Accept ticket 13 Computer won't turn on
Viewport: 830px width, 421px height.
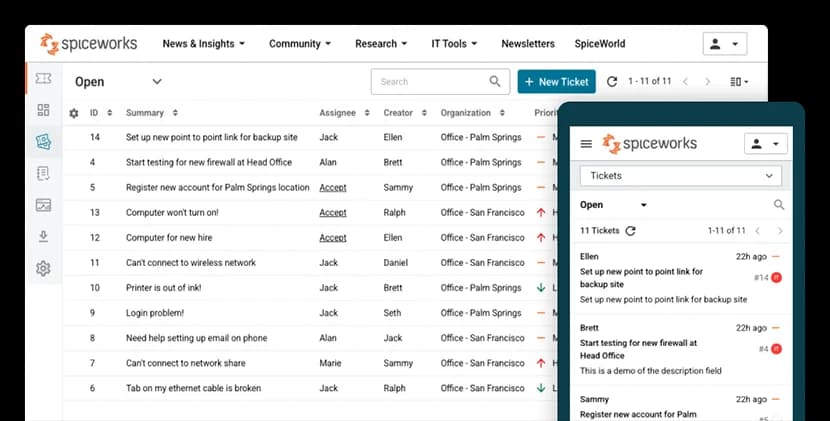[333, 212]
